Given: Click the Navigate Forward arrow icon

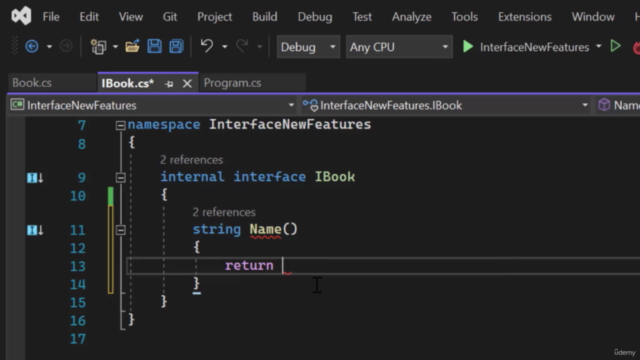Looking at the screenshot, I should point(66,47).
